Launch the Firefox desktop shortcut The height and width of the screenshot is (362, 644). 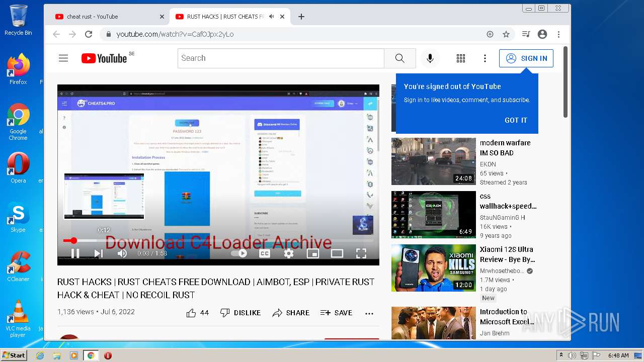(18, 69)
